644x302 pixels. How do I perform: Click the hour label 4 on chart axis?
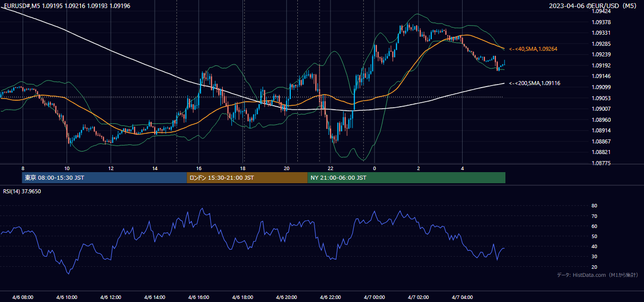pyautogui.click(x=462, y=168)
